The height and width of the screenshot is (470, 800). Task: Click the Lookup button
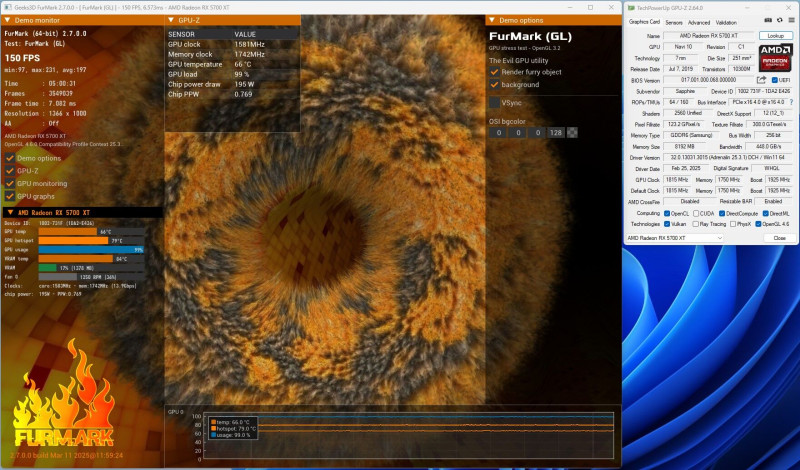pyautogui.click(x=776, y=36)
